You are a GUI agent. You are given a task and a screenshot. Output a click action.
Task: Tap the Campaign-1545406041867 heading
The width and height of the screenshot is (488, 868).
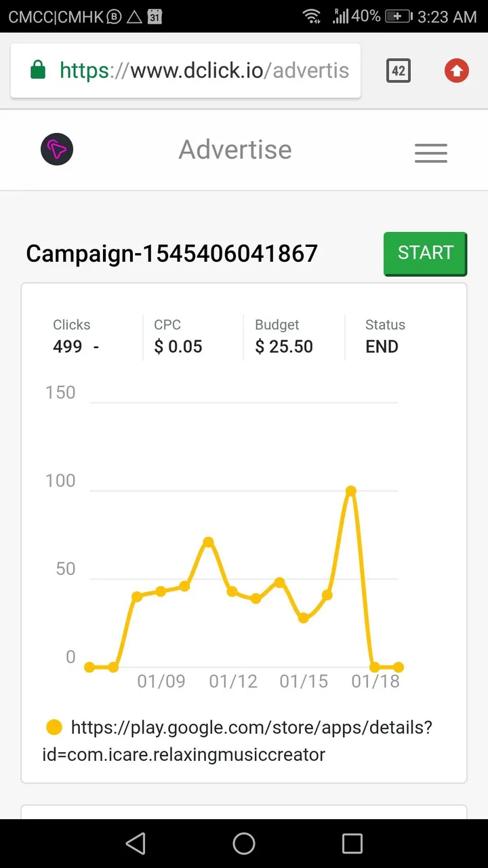coord(172,254)
